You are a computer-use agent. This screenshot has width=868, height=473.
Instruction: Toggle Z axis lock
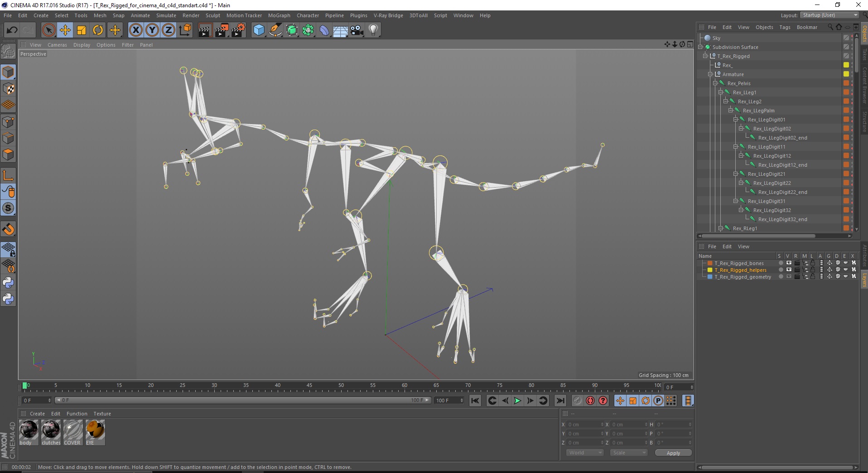[168, 30]
